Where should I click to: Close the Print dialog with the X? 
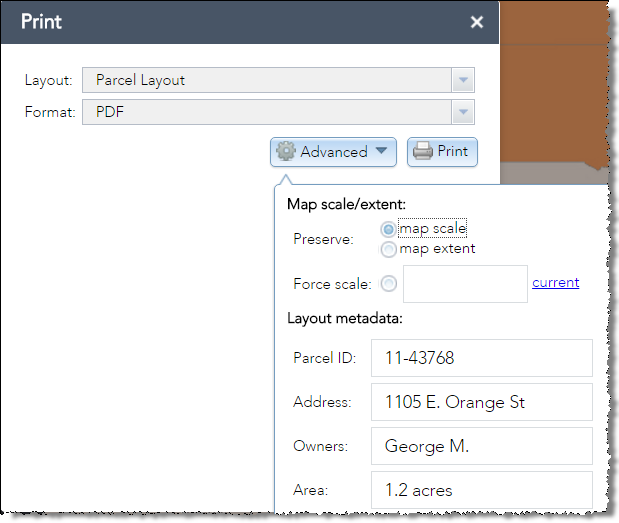(477, 22)
